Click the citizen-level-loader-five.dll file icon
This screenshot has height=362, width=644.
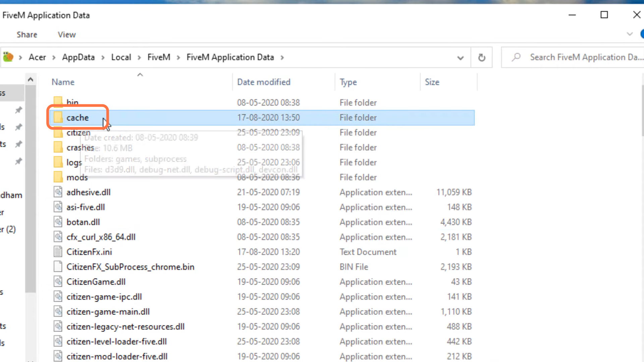58,341
